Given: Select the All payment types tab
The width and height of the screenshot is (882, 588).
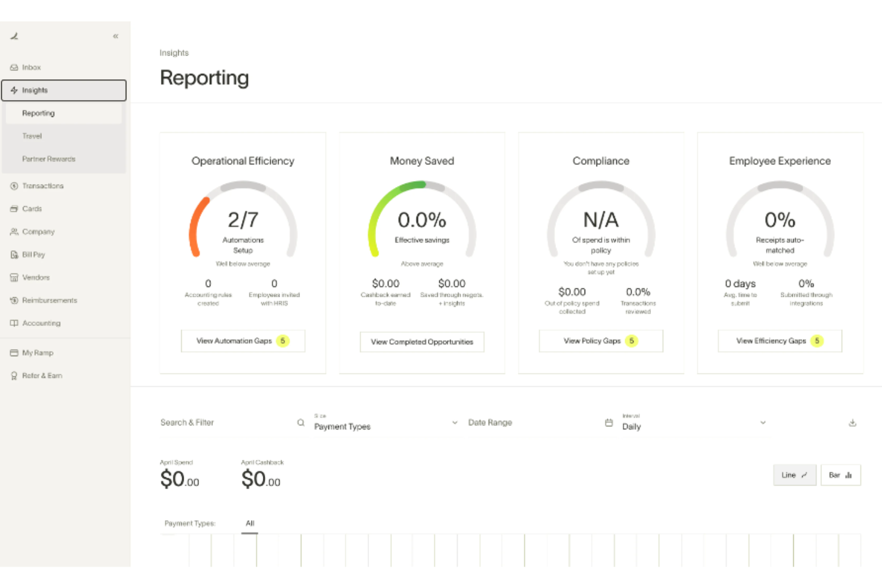Looking at the screenshot, I should coord(250,523).
